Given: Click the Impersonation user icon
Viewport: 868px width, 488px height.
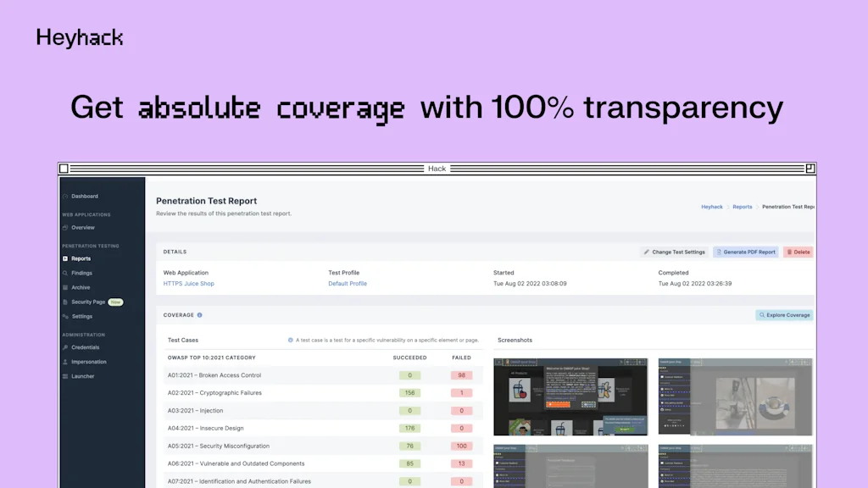Looking at the screenshot, I should 65,362.
